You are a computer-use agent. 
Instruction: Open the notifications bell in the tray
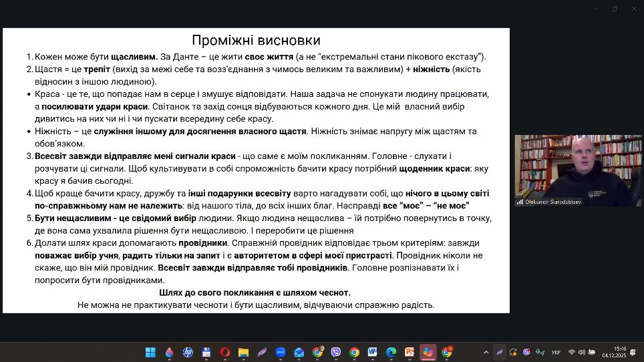[632, 352]
